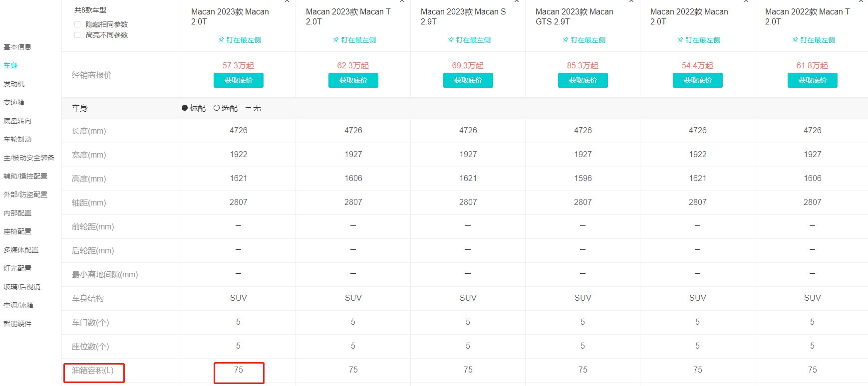Viewport: 868px width, 386px height.
Task: Get lowest price for 85.3万起 model
Action: tap(583, 80)
